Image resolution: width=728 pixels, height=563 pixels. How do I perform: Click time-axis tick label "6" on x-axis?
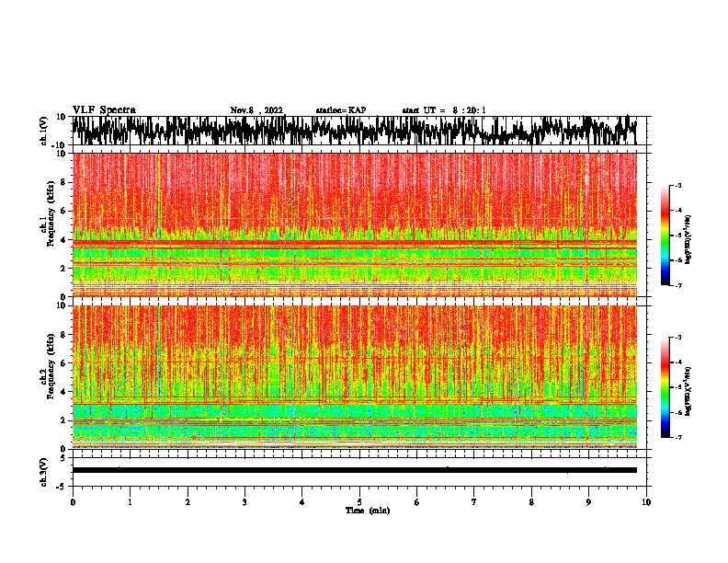pyautogui.click(x=416, y=502)
